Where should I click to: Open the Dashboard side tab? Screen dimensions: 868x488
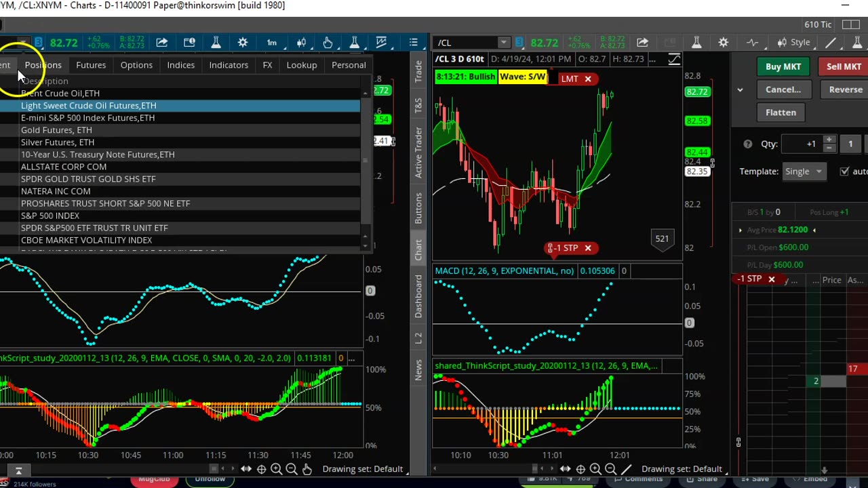pos(418,297)
